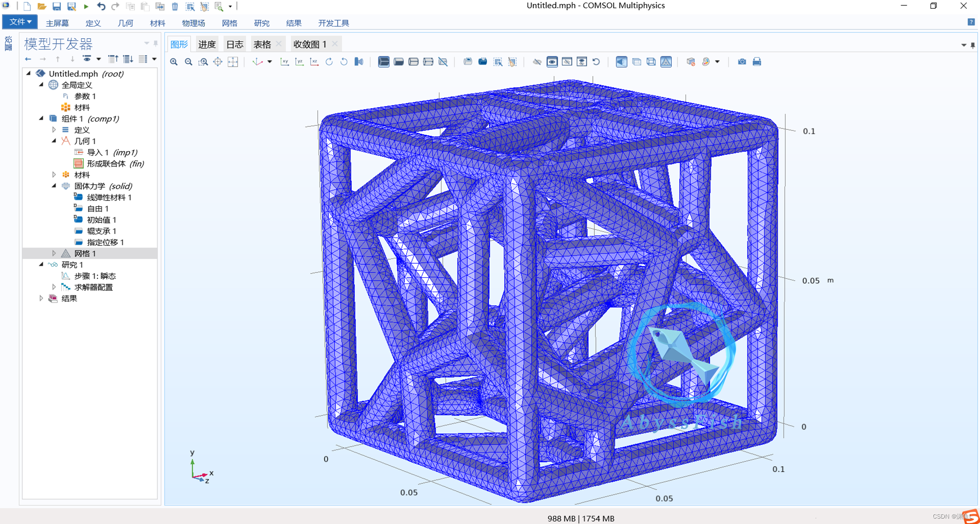Click the save disk icon
The image size is (980, 524).
[57, 6]
